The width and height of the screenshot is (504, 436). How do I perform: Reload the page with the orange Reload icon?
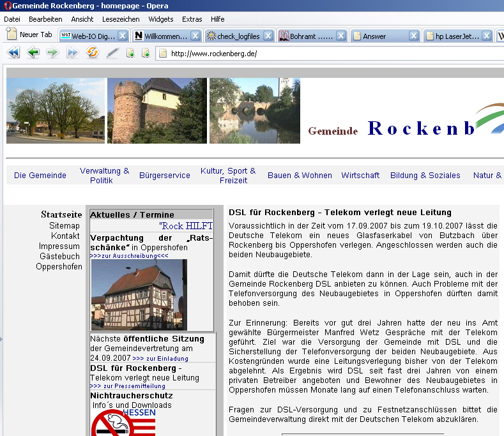point(93,53)
